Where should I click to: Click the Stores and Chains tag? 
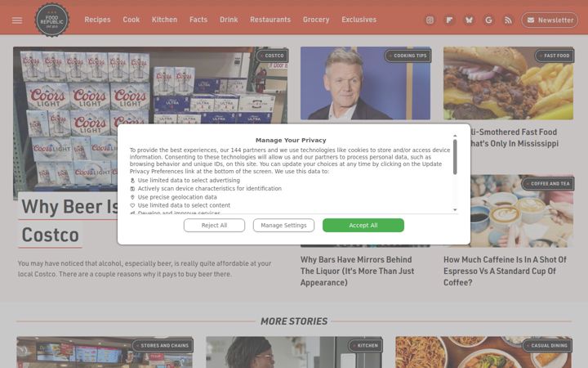[x=163, y=345]
